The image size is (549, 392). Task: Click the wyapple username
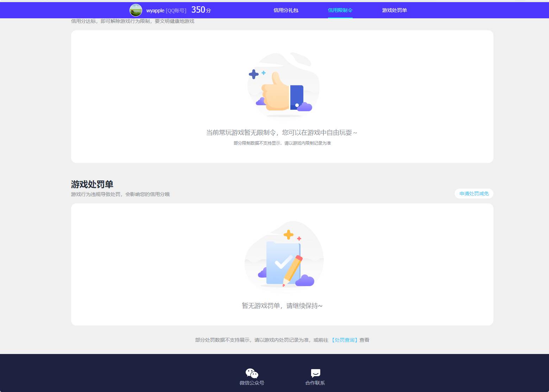coord(155,11)
